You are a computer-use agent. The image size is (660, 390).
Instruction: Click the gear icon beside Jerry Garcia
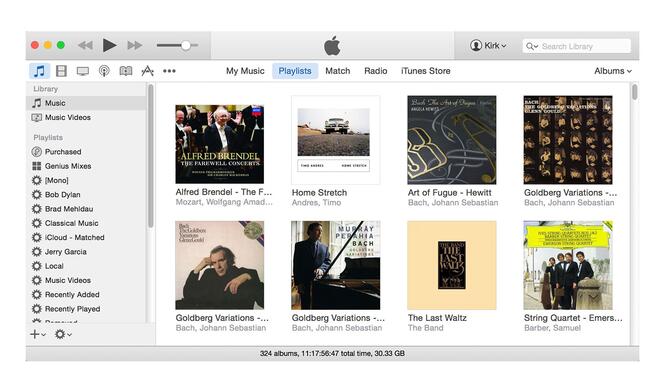37,252
